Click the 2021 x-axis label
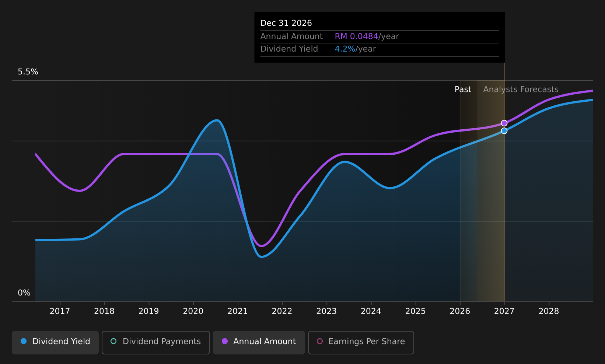The image size is (605, 364). tap(238, 311)
